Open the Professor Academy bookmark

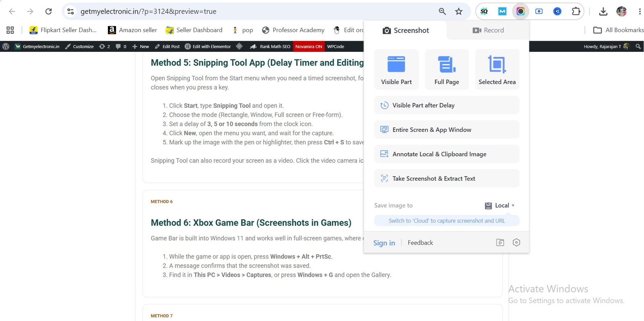coord(293,30)
